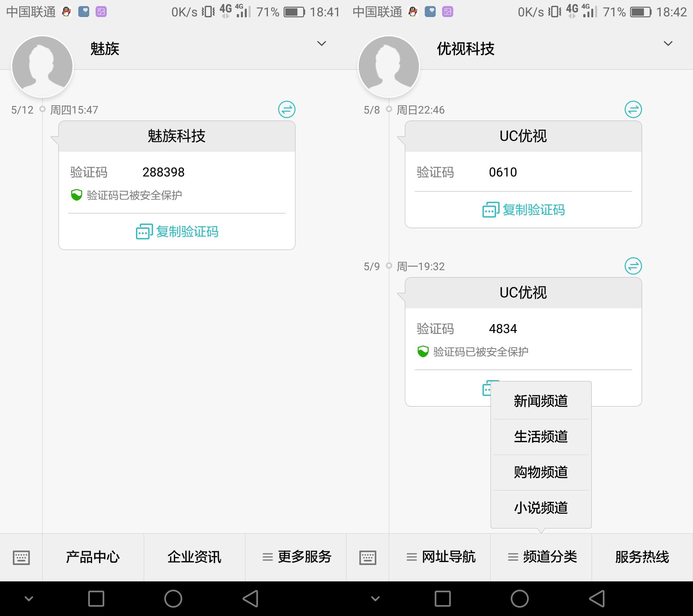Collapse 频道分类 menu
The image size is (693, 616).
541,558
